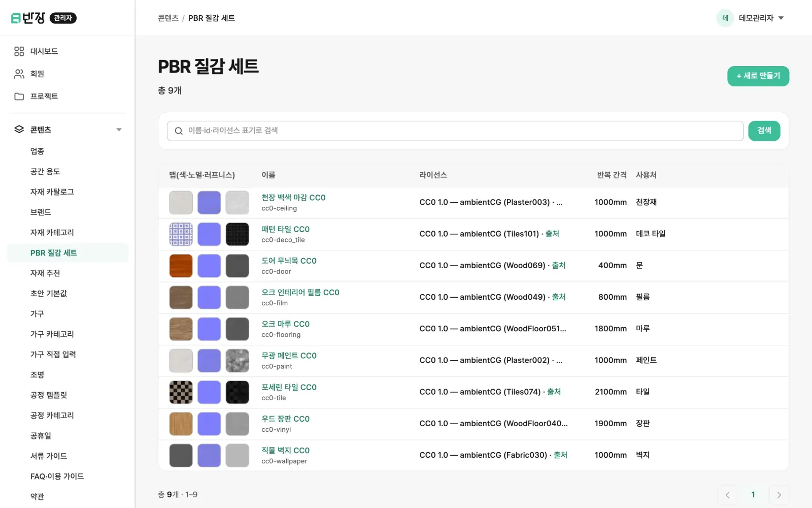
Task: Open FAQ·이용 가이드 in the sidebar
Action: pyautogui.click(x=68, y=477)
